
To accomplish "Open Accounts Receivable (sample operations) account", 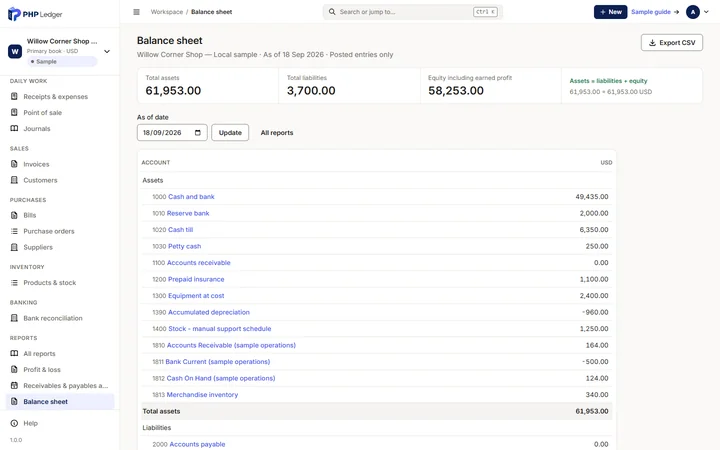I will 231,345.
